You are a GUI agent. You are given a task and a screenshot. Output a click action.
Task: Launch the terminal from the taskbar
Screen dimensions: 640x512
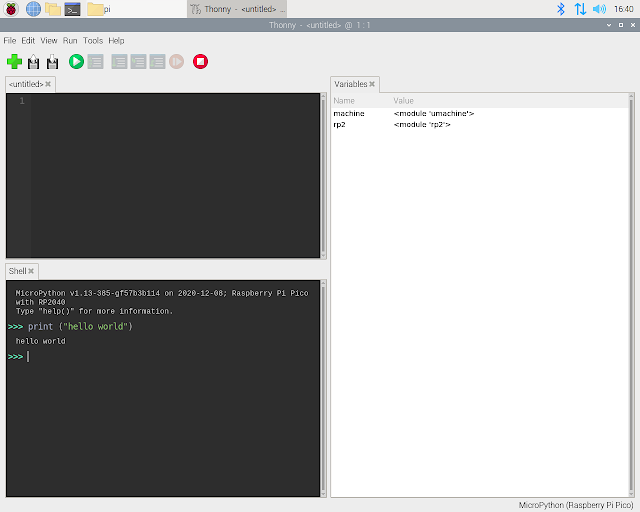coord(72,9)
